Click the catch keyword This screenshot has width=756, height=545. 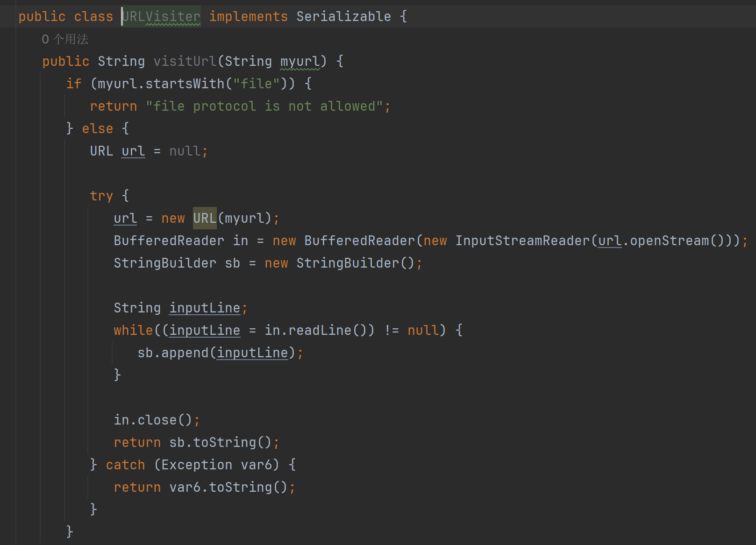[x=125, y=465]
